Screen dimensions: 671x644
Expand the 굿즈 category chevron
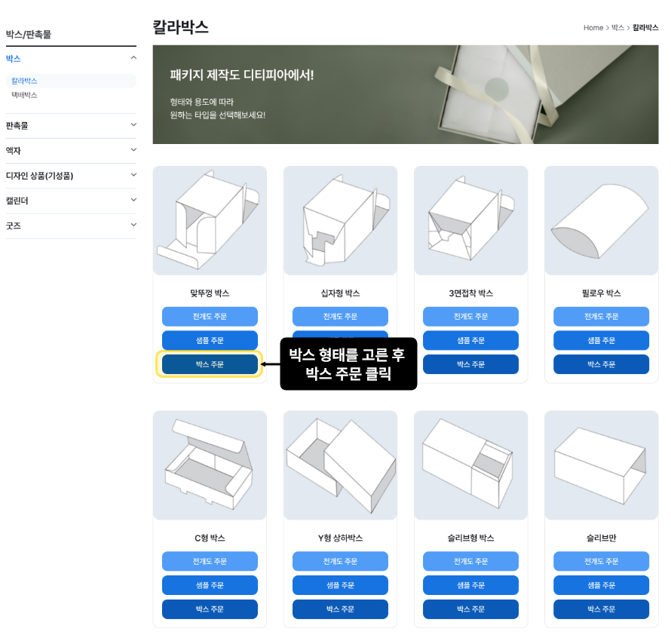pyautogui.click(x=133, y=225)
